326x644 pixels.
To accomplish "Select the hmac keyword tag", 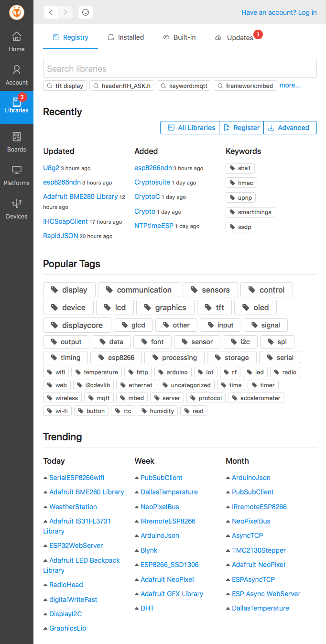I will pos(241,183).
